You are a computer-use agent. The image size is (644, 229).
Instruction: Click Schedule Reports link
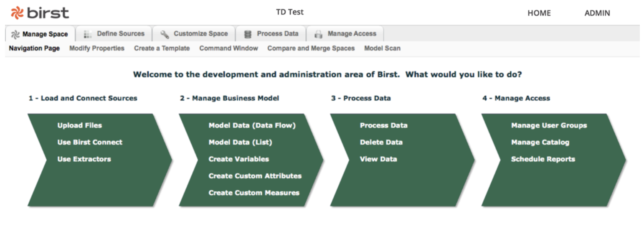(x=543, y=159)
